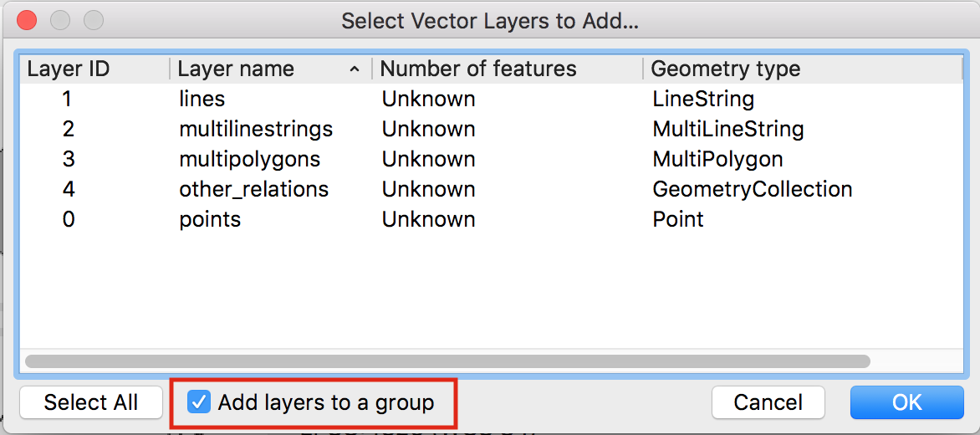Click the horizontal scrollbar under the layer list
This screenshot has width=980, height=435.
click(x=447, y=361)
